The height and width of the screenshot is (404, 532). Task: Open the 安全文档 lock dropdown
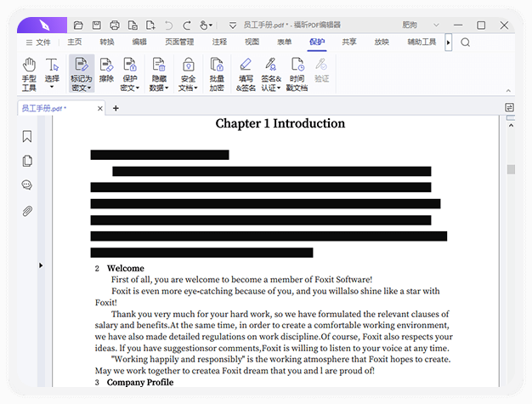(x=188, y=74)
